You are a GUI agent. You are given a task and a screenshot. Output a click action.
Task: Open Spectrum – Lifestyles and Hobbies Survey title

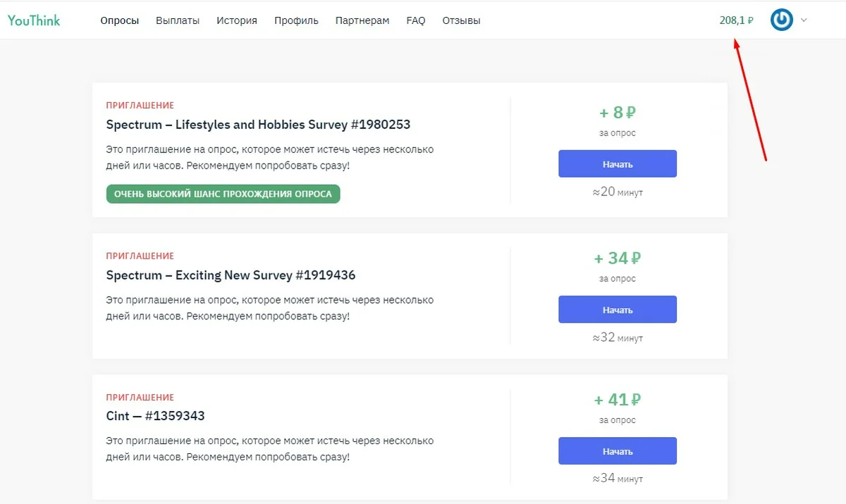tap(258, 125)
